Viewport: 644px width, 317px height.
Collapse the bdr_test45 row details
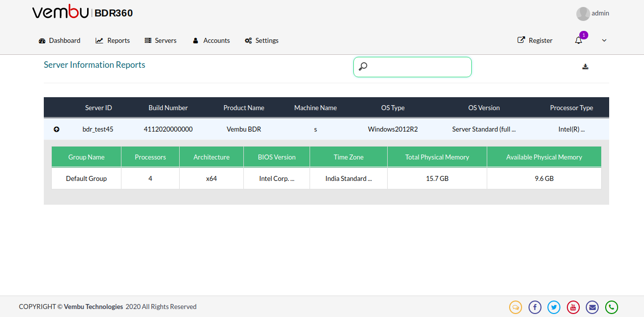[x=56, y=129]
